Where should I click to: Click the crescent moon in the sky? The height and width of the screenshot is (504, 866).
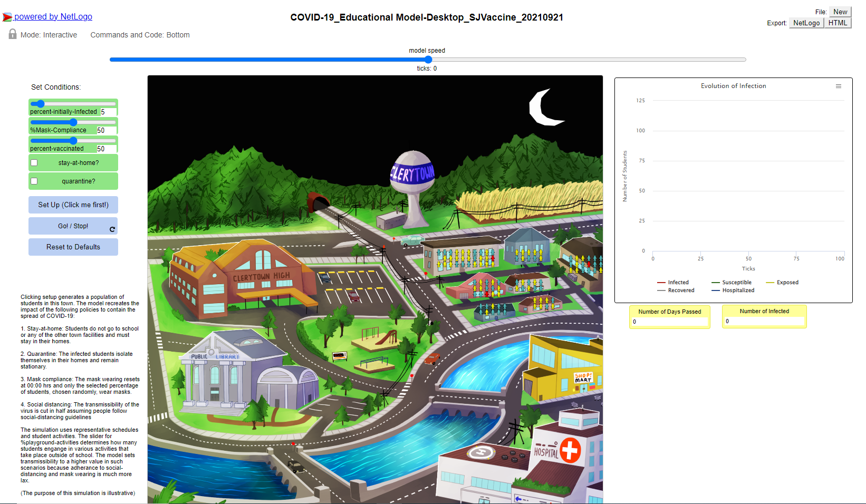click(543, 108)
